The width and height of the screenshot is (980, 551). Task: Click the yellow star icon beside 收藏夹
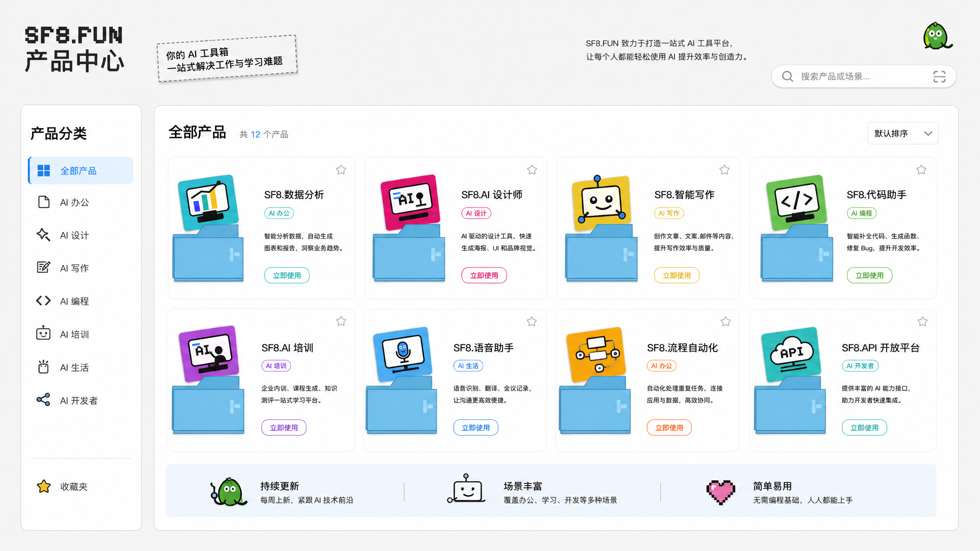click(x=44, y=486)
